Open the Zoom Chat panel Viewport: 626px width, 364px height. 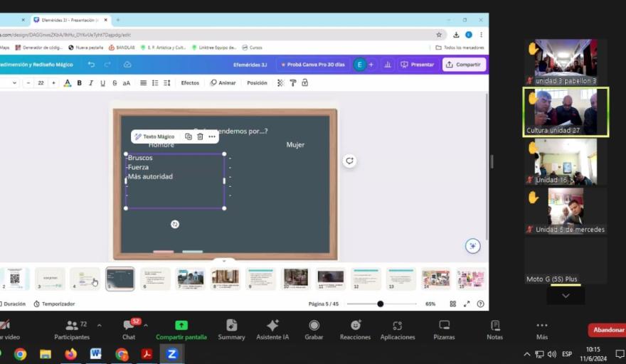point(129,330)
